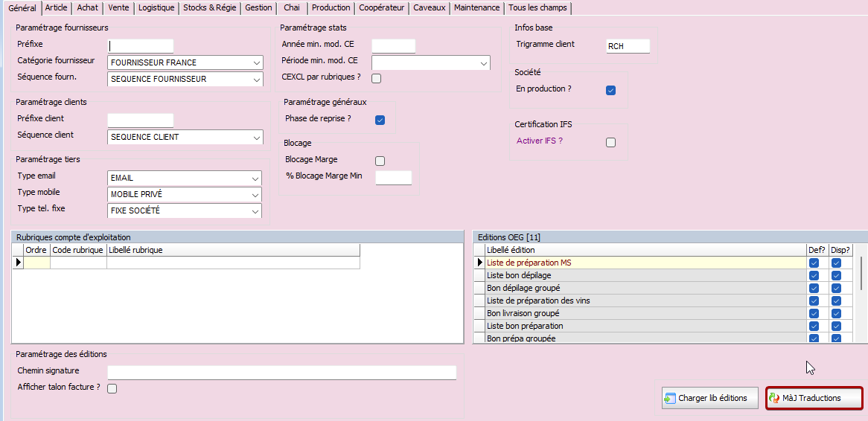The height and width of the screenshot is (421, 868).
Task: Switch to the Stocks & Régie tab
Action: (210, 7)
